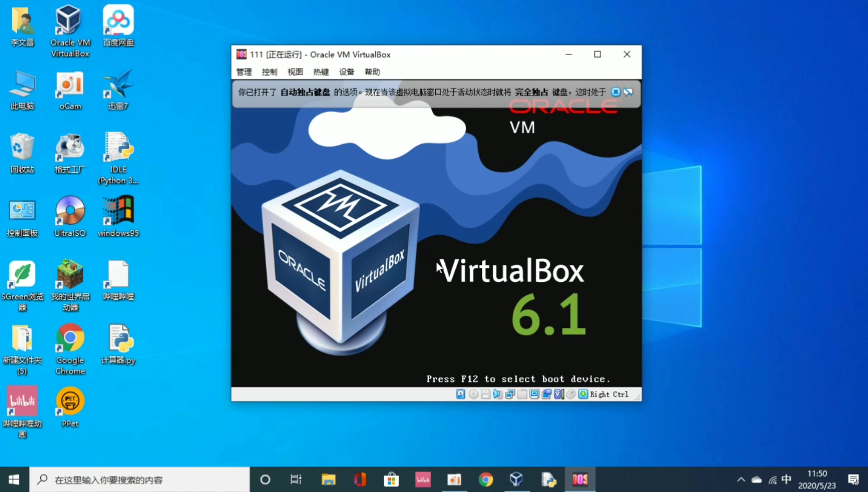The image size is (868, 492).
Task: Open the 设备 menu in VirtualBox
Action: click(x=346, y=71)
